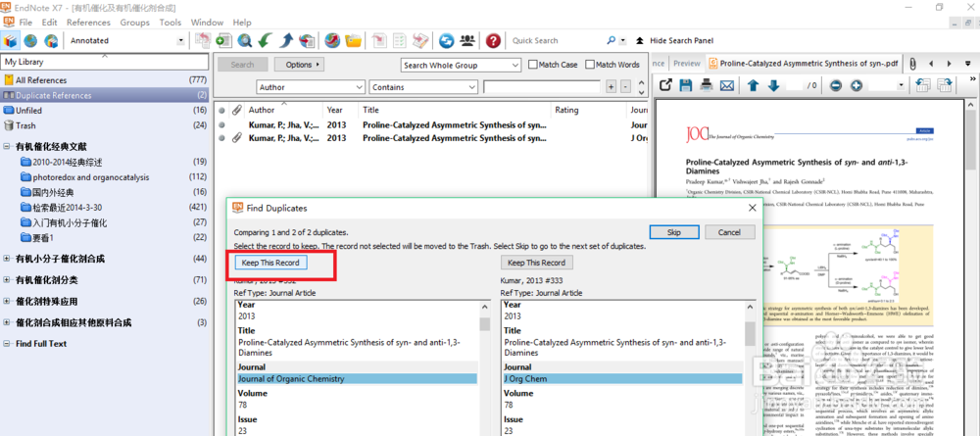The image size is (980, 436).
Task: Expand 催化剂特殊应用 group set
Action: (6, 302)
